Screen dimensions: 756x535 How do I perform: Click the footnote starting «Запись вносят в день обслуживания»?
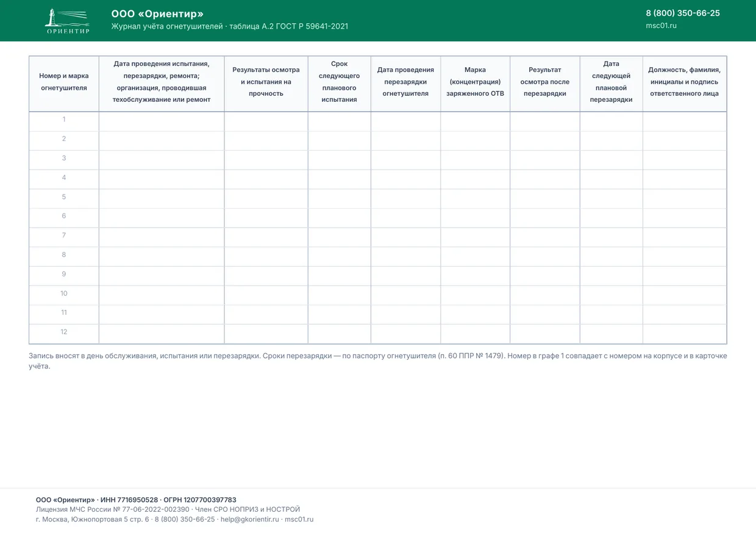tap(378, 361)
